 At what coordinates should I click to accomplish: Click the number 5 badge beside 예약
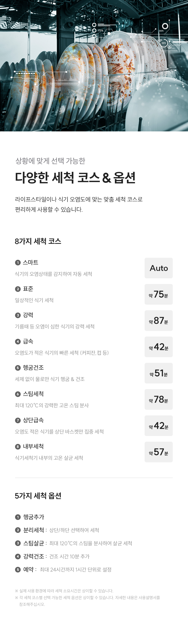[x=18, y=569]
